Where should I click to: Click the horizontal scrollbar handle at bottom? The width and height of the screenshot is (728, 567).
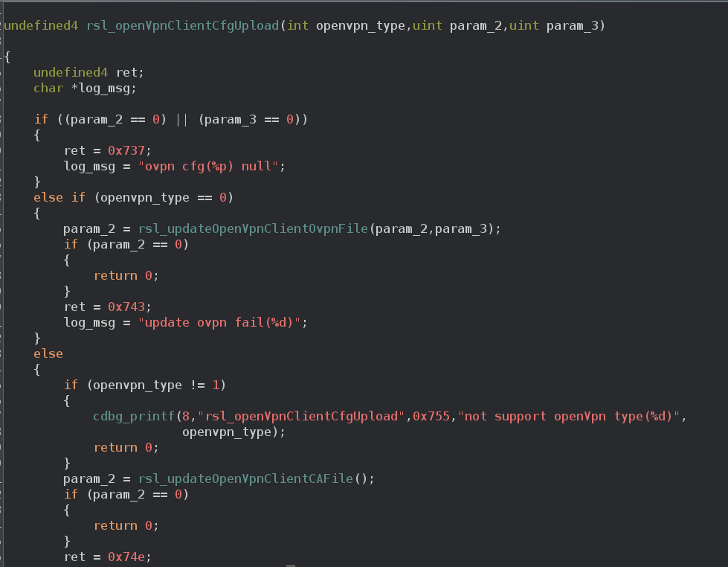click(x=291, y=566)
